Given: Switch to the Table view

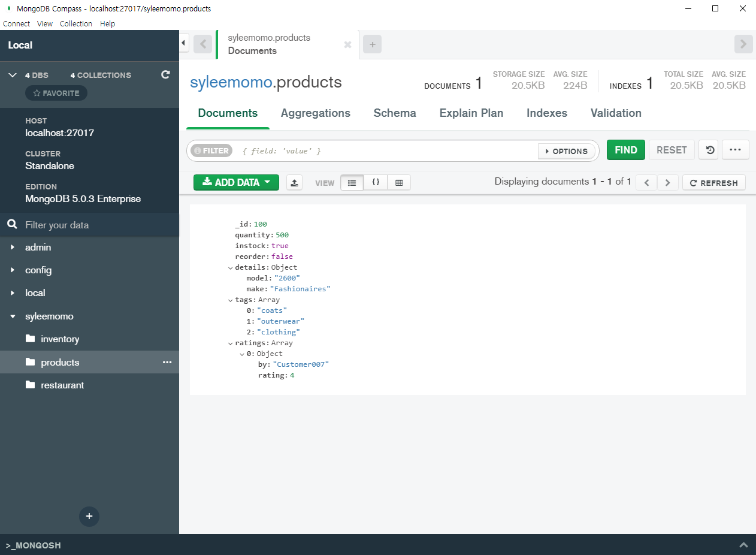Looking at the screenshot, I should (x=399, y=183).
